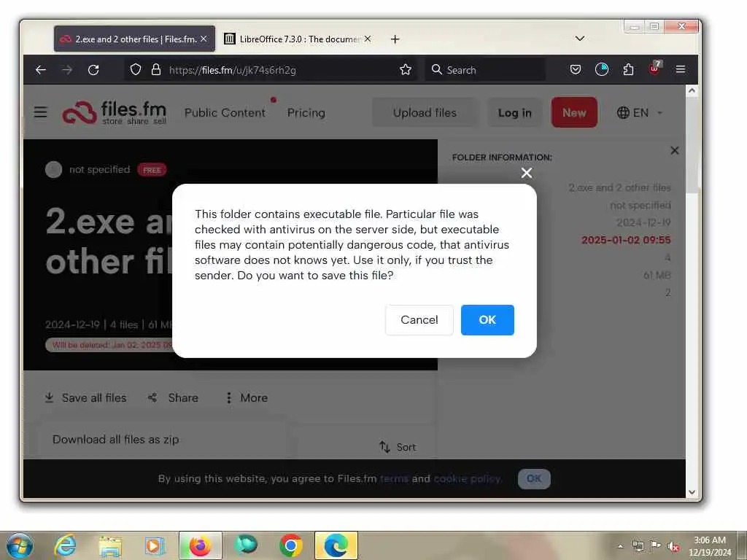Click the Share option
Viewport: 747px width, 560px height.
coord(173,397)
